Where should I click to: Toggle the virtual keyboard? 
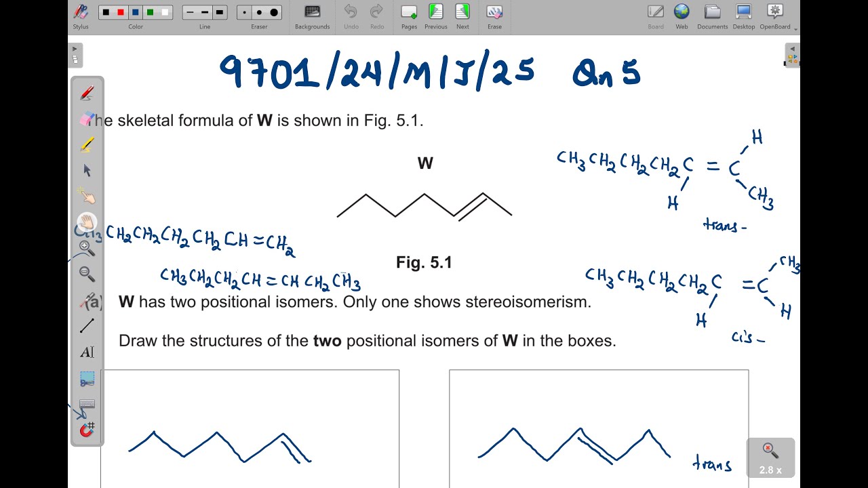pos(87,404)
